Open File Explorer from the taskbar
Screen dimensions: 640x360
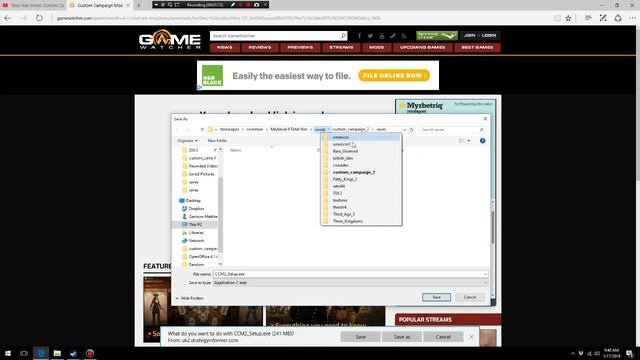pyautogui.click(x=57, y=353)
